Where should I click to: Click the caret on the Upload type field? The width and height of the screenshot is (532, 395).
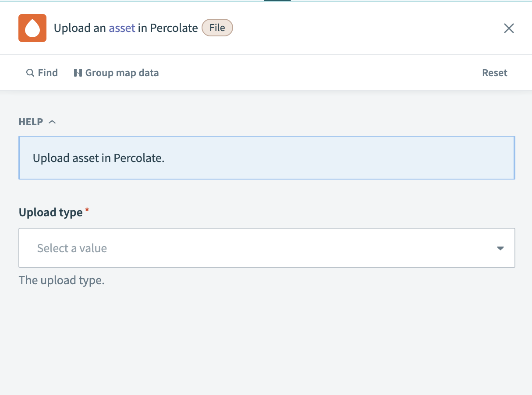coord(500,248)
